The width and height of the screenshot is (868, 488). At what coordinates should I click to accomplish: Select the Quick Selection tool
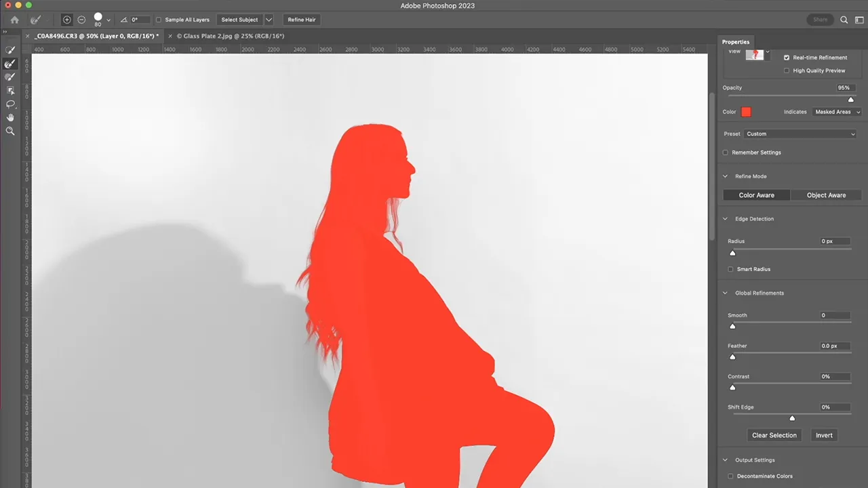(x=10, y=50)
